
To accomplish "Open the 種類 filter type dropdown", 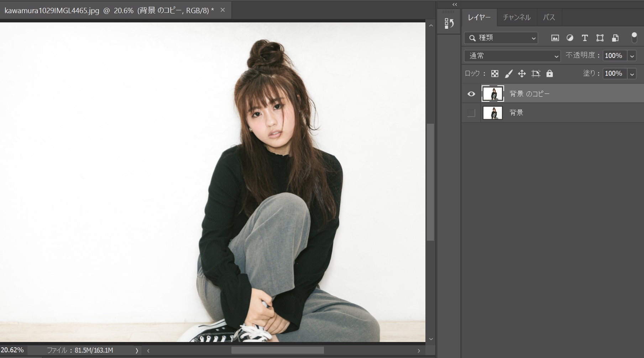I will 501,38.
